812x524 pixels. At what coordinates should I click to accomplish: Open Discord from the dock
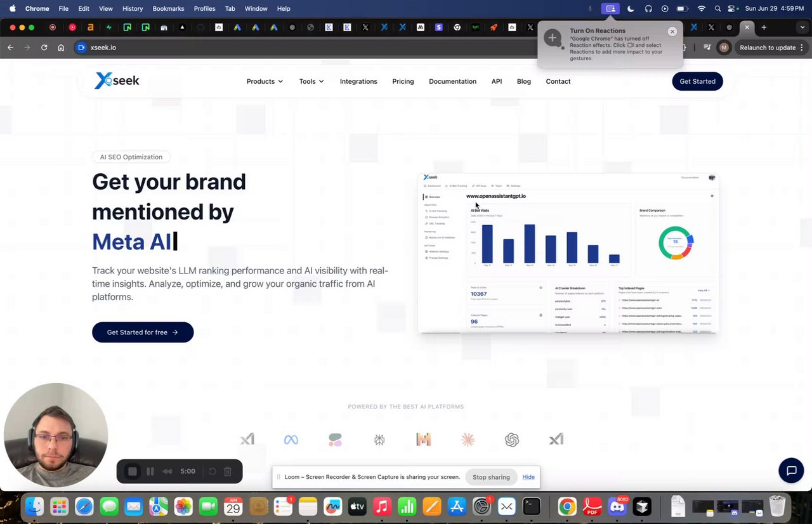(617, 506)
